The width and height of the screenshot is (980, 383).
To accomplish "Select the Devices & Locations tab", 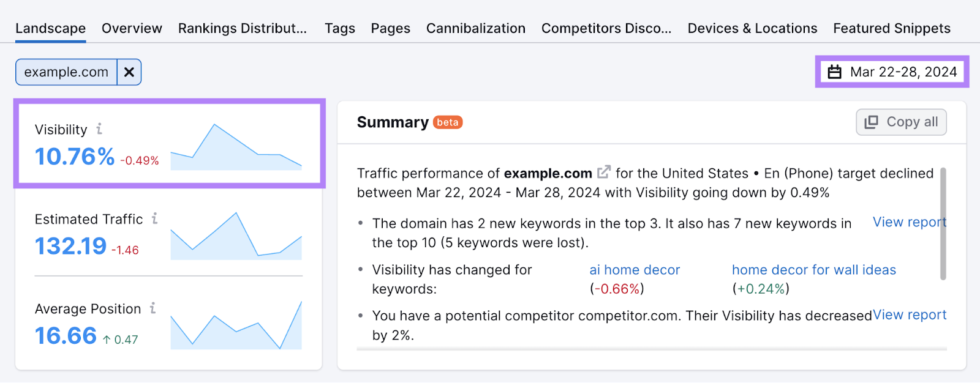I will point(752,28).
